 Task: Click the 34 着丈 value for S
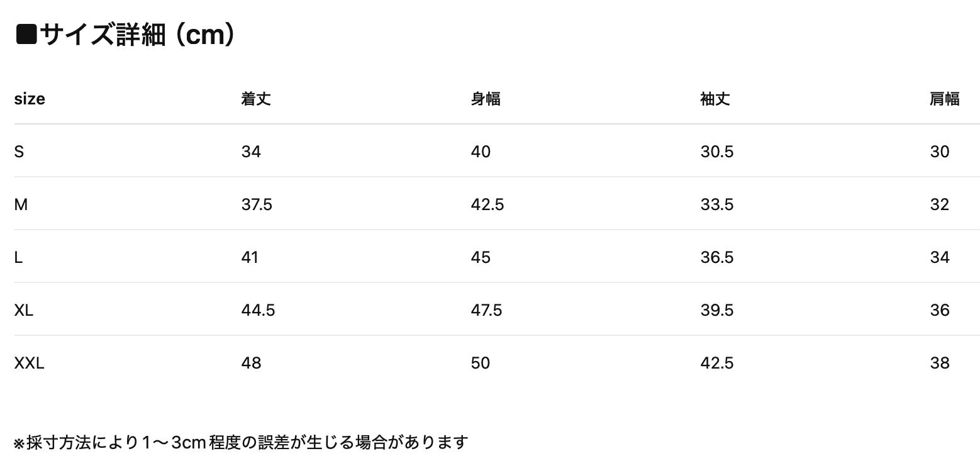tap(251, 152)
